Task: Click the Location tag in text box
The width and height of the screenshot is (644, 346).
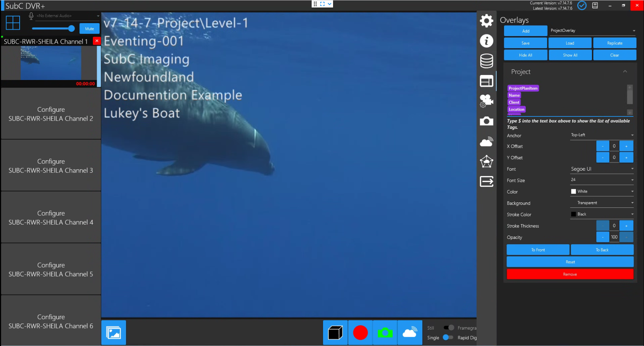Action: pyautogui.click(x=517, y=109)
